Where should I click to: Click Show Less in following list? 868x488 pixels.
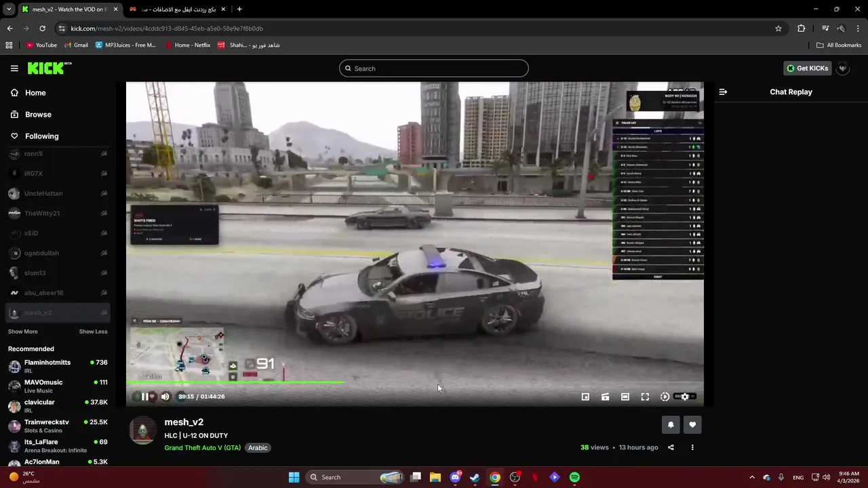click(x=93, y=331)
